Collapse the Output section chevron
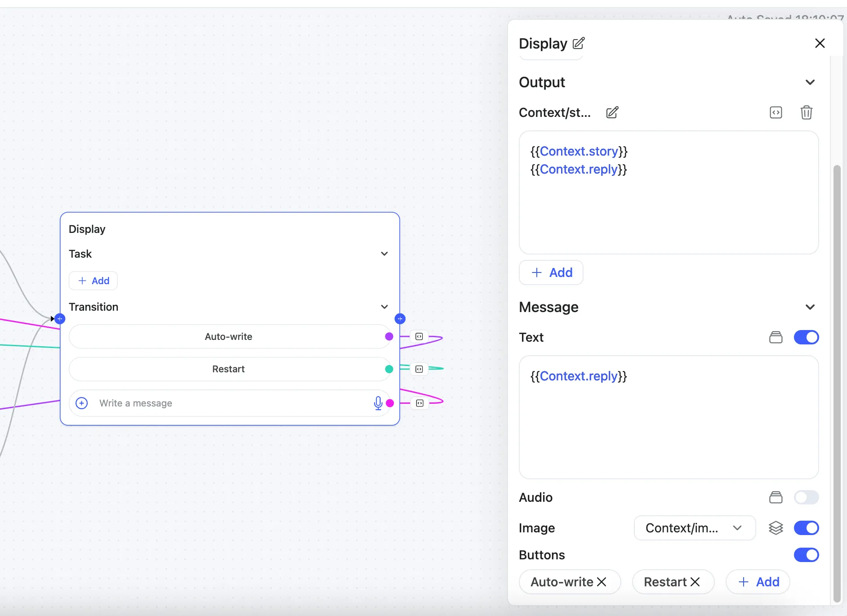The image size is (847, 616). 810,82
